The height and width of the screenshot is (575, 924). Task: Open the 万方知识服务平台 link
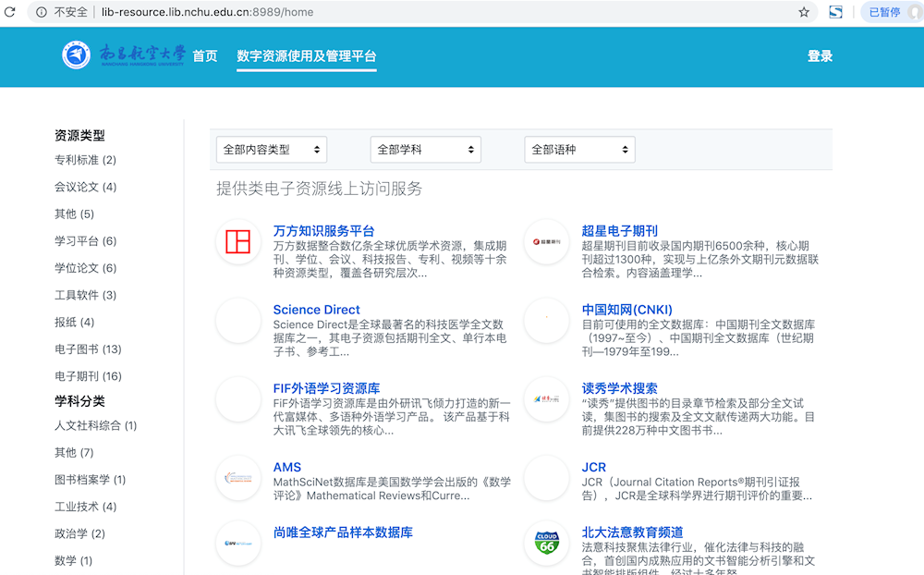coord(323,231)
